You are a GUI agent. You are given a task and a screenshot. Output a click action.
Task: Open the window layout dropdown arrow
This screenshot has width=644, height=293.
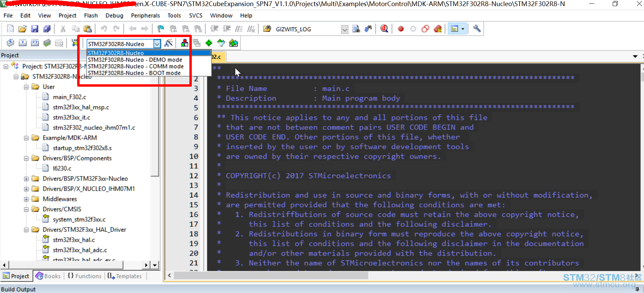pyautogui.click(x=463, y=29)
